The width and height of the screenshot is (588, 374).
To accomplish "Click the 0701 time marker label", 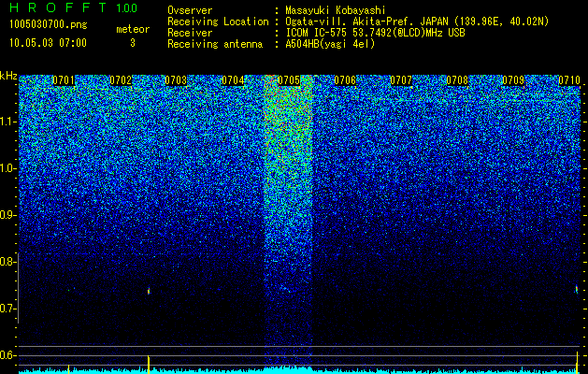I will click(64, 80).
